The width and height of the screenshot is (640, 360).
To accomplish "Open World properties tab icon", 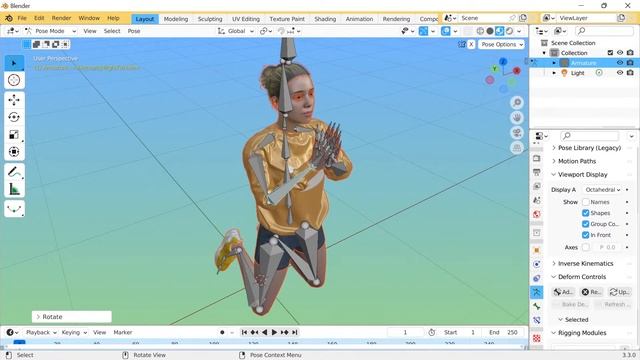I will coord(537,214).
